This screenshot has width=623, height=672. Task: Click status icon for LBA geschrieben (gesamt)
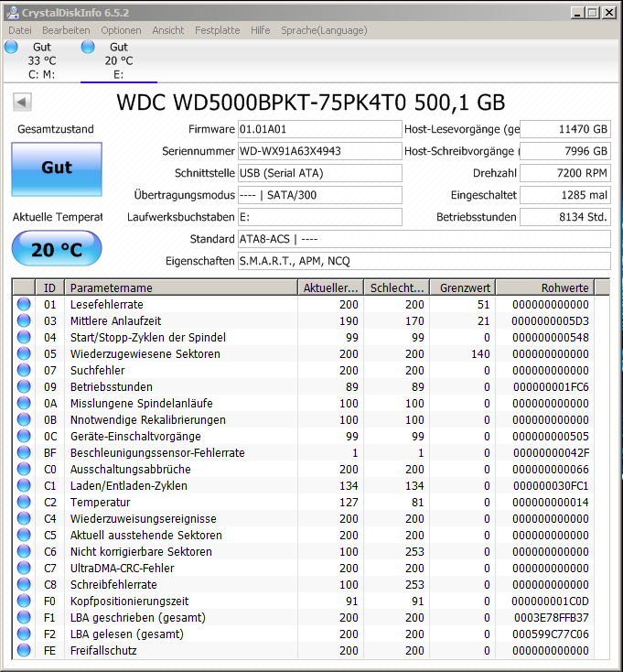coord(24,617)
